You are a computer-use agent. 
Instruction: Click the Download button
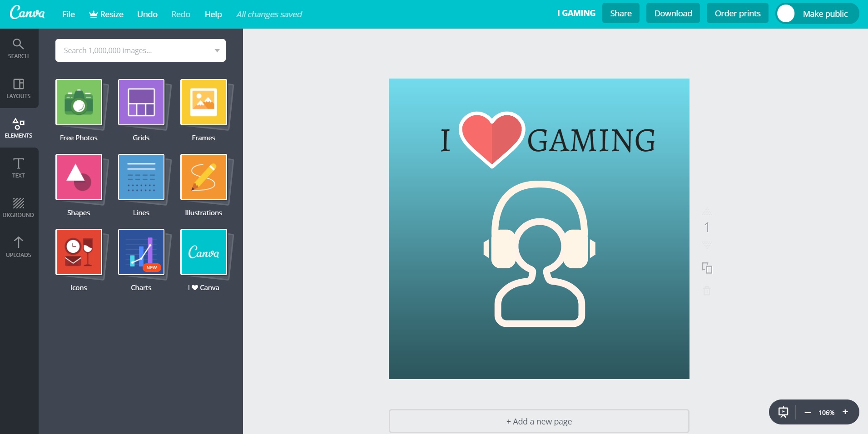tap(673, 13)
